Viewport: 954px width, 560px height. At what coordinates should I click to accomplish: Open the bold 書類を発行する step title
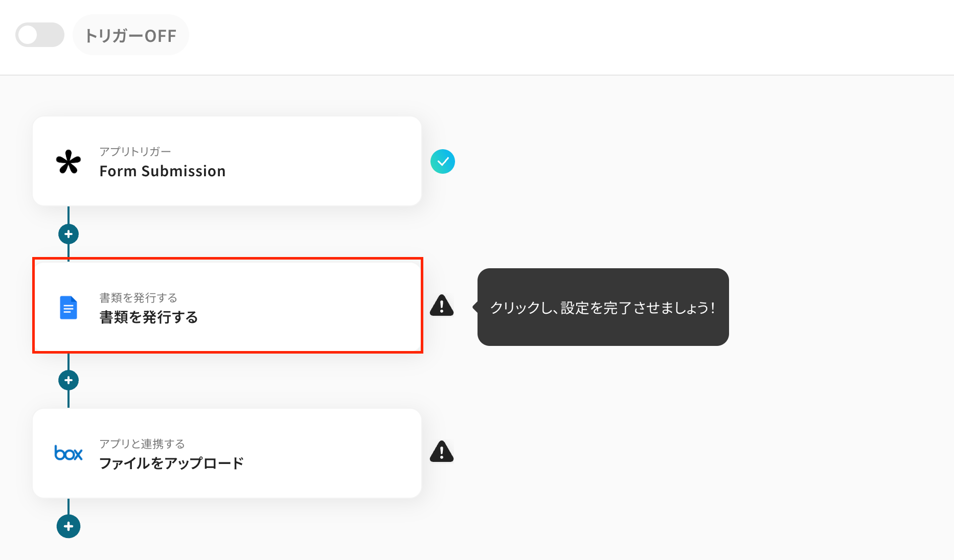[x=149, y=317]
